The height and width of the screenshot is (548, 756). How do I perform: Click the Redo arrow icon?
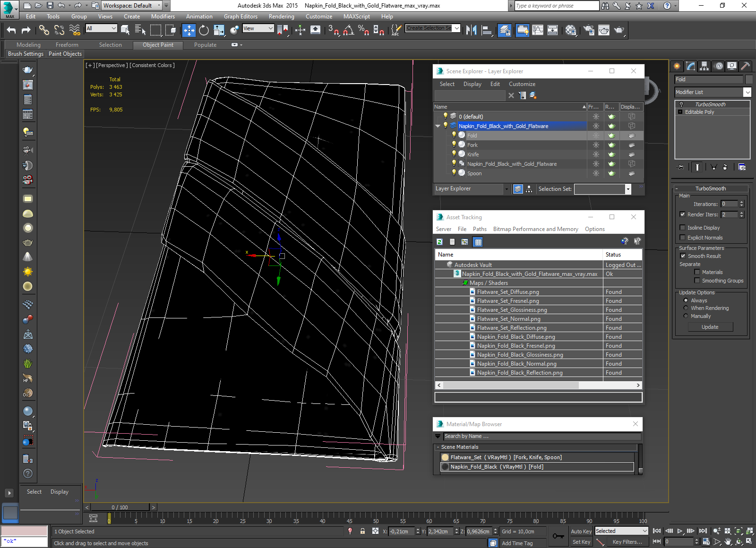coord(26,30)
